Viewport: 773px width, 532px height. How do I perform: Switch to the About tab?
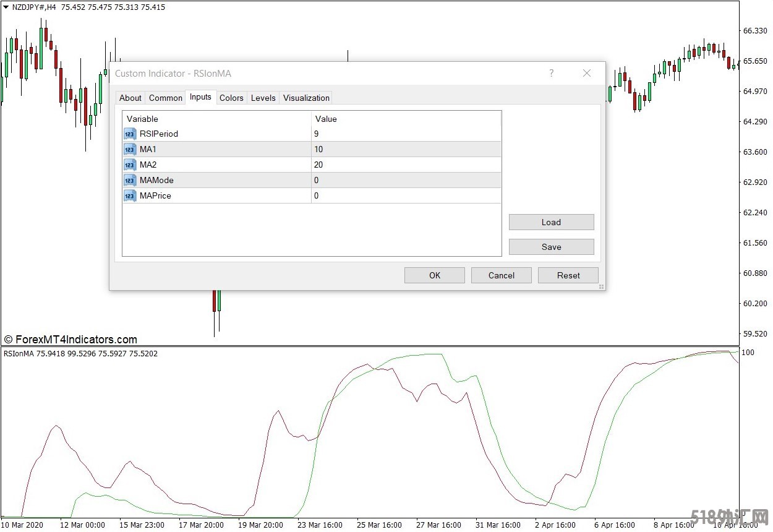pos(130,98)
